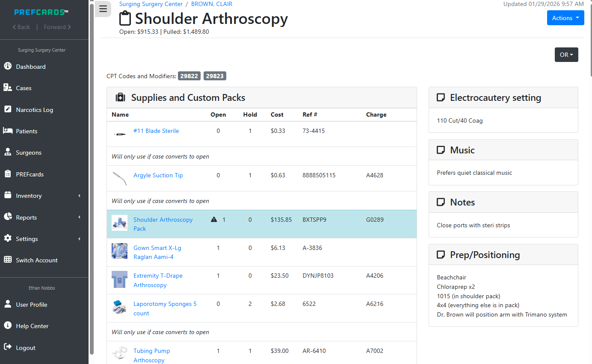Click CPT code badge 29823
The width and height of the screenshot is (592, 364).
[215, 76]
